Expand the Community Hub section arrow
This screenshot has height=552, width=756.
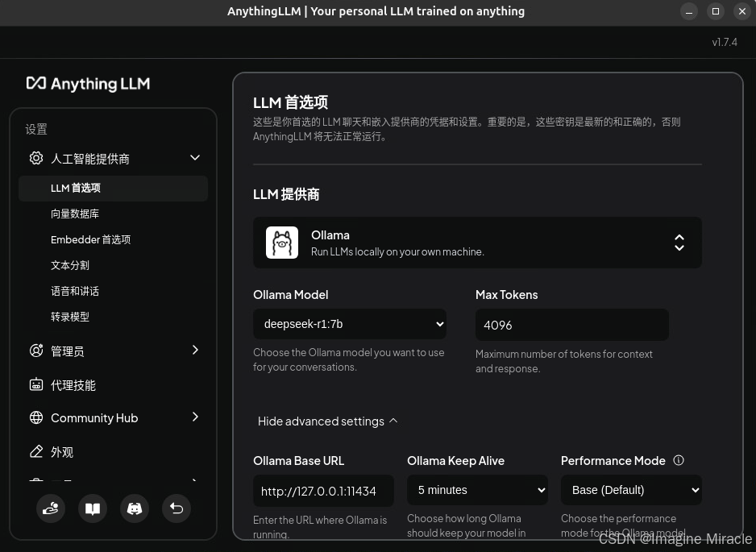(x=195, y=417)
